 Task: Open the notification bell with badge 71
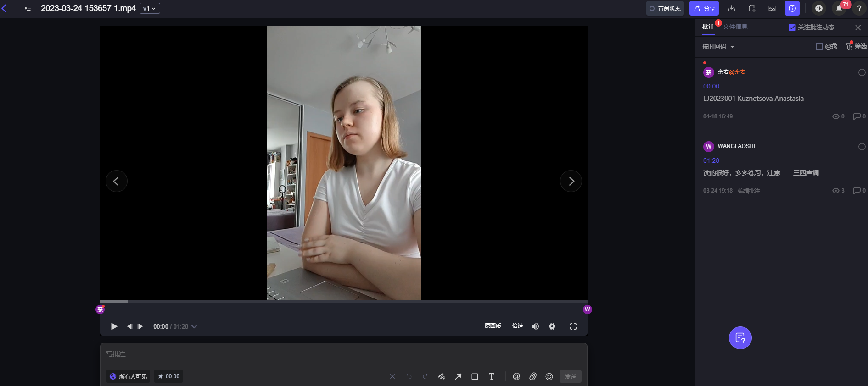839,8
